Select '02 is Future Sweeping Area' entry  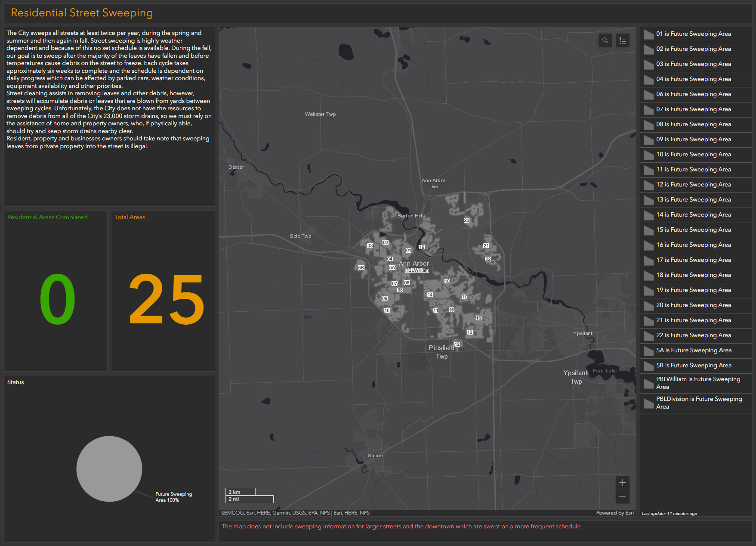[x=693, y=49]
